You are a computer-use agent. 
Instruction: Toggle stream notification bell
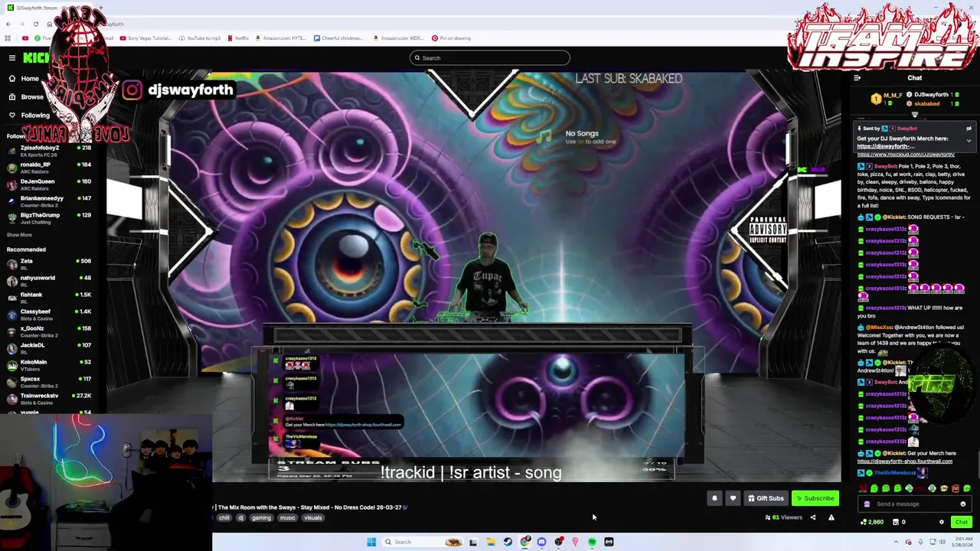point(714,498)
